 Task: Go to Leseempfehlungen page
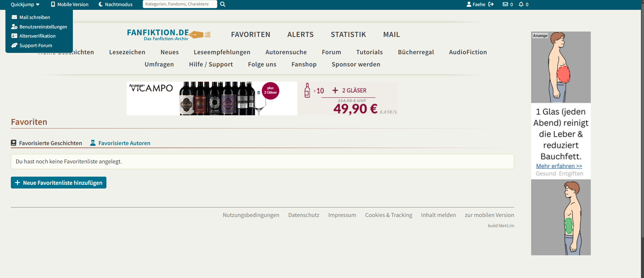coord(222,52)
